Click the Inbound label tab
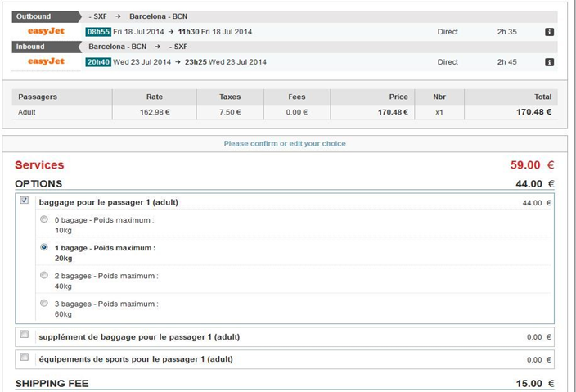Viewport: 576px width, 392px height. pos(41,47)
